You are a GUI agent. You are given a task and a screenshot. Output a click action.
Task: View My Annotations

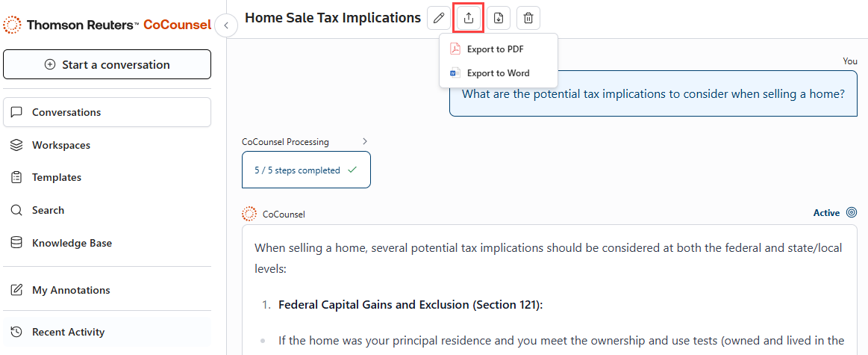pos(71,290)
